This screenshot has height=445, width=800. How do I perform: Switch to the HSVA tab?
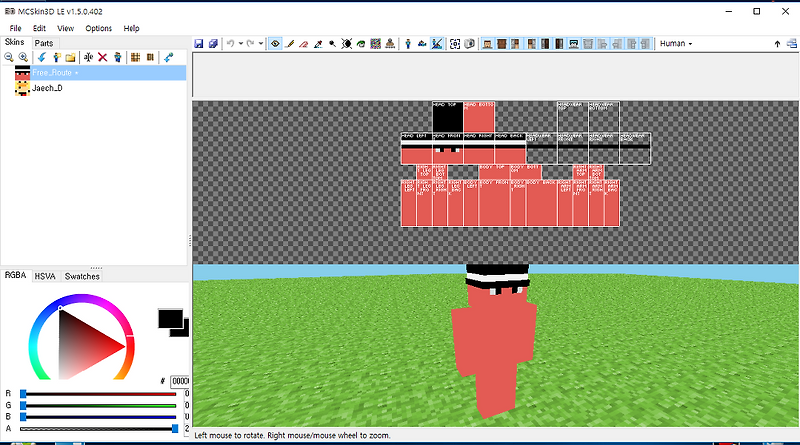tap(45, 277)
